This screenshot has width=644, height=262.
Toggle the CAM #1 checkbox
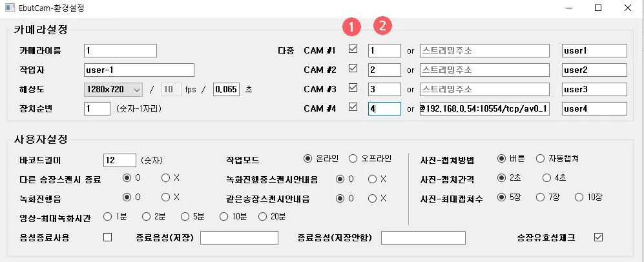353,49
